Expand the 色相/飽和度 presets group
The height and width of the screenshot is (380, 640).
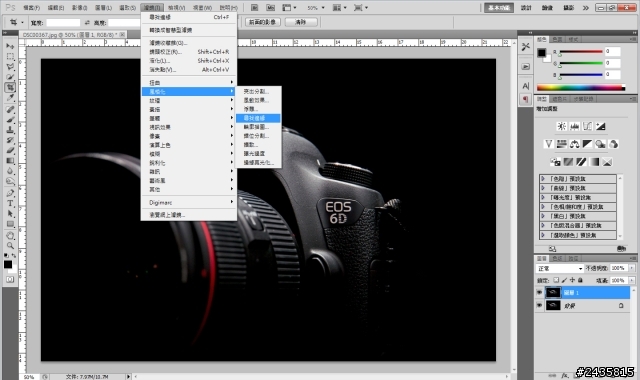543,207
